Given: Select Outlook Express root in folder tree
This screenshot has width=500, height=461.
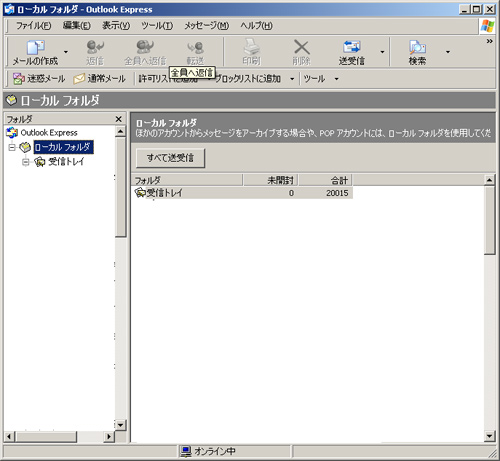Looking at the screenshot, I should (49, 133).
